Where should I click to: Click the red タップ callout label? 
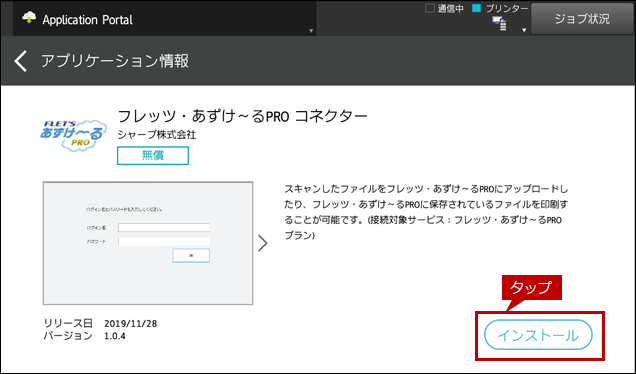coord(532,288)
